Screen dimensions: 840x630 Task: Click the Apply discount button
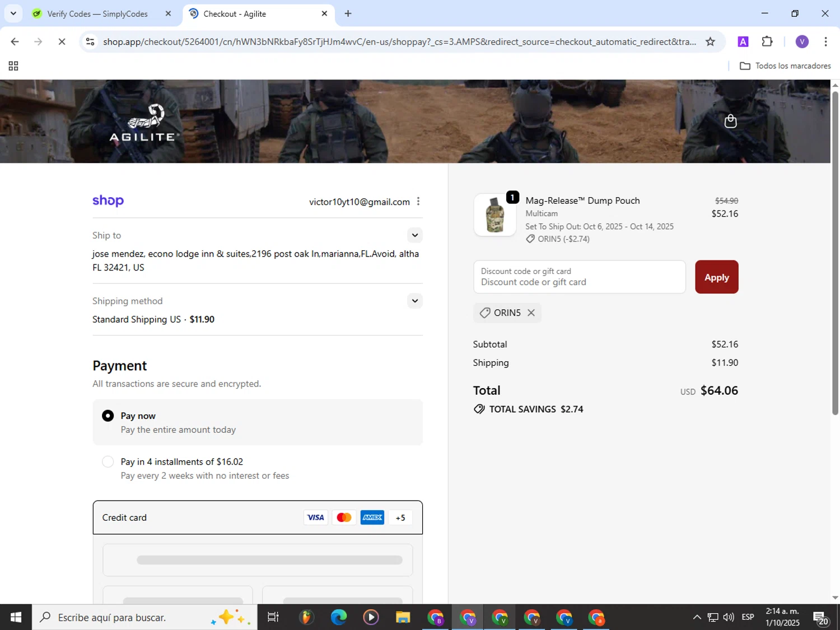716,277
